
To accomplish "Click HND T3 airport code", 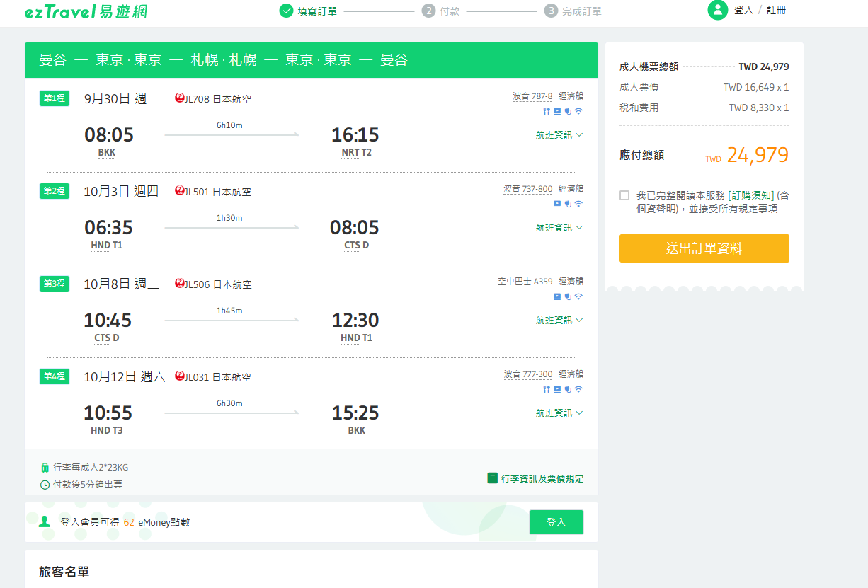I will click(x=107, y=430).
